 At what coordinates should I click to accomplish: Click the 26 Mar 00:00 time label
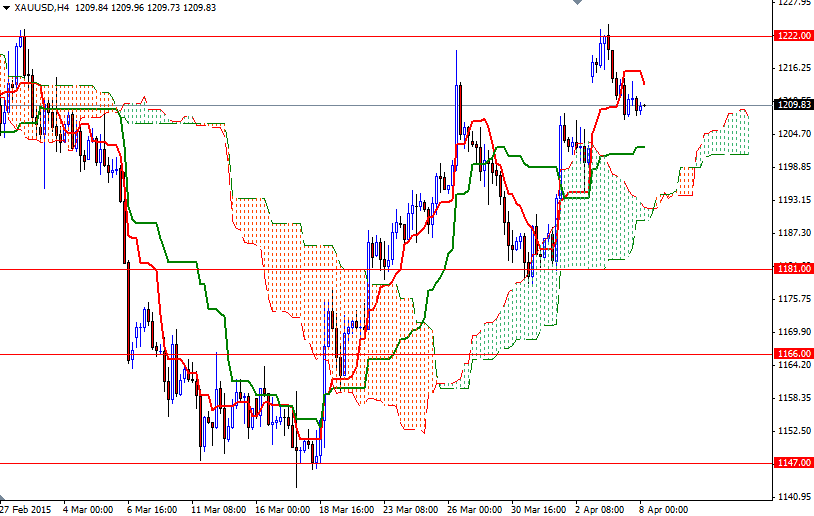(475, 508)
